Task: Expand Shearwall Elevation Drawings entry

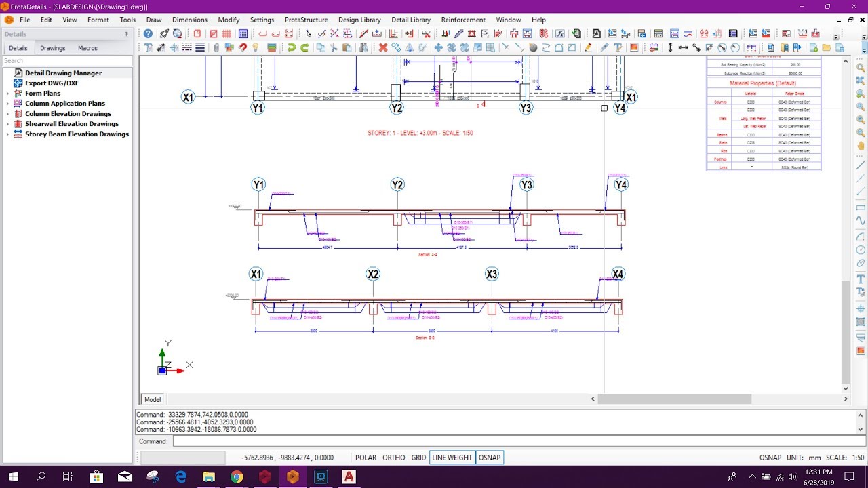Action: pyautogui.click(x=8, y=123)
